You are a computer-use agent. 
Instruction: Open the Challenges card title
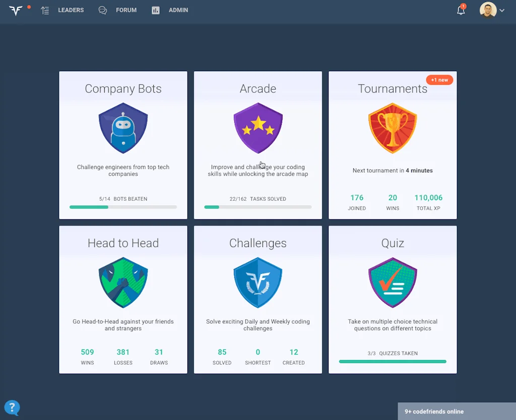coord(258,243)
